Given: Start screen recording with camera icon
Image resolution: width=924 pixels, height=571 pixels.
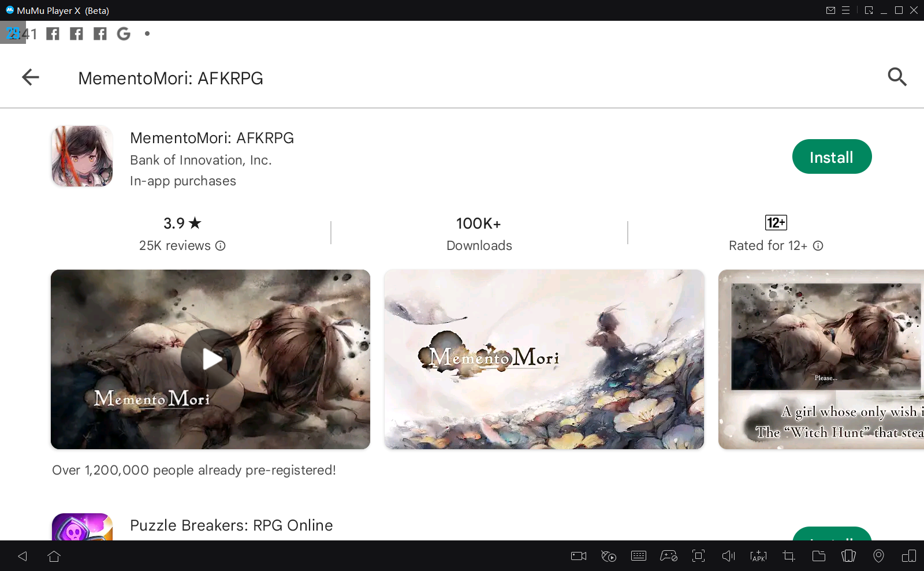Looking at the screenshot, I should [x=579, y=556].
